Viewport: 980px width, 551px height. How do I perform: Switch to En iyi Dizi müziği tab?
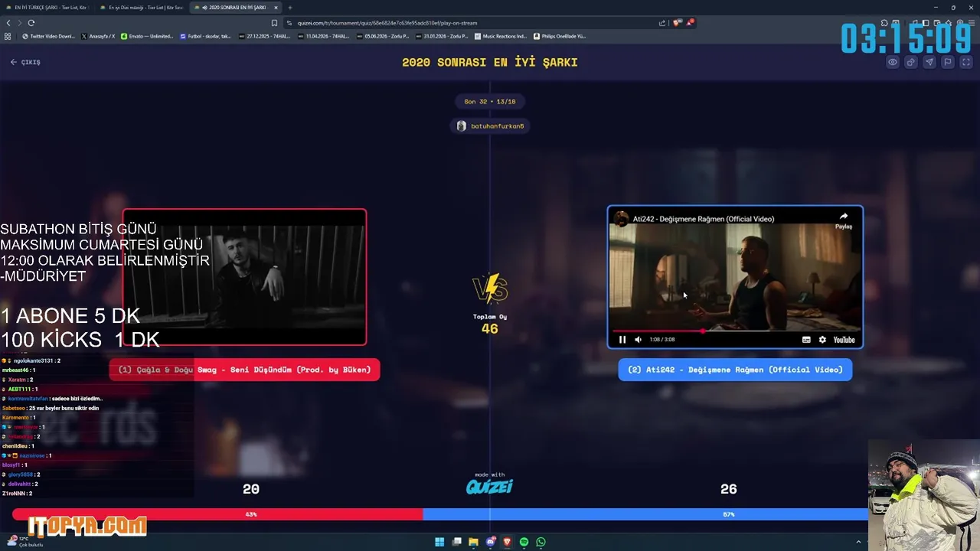[x=143, y=8]
